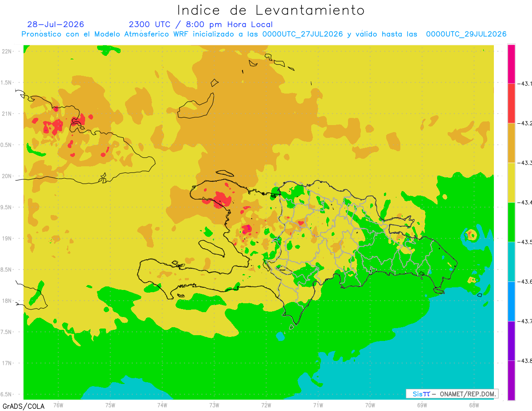
Task: Click '2300 UTC / 8:00 pm Hora Local'
Action: (201, 24)
